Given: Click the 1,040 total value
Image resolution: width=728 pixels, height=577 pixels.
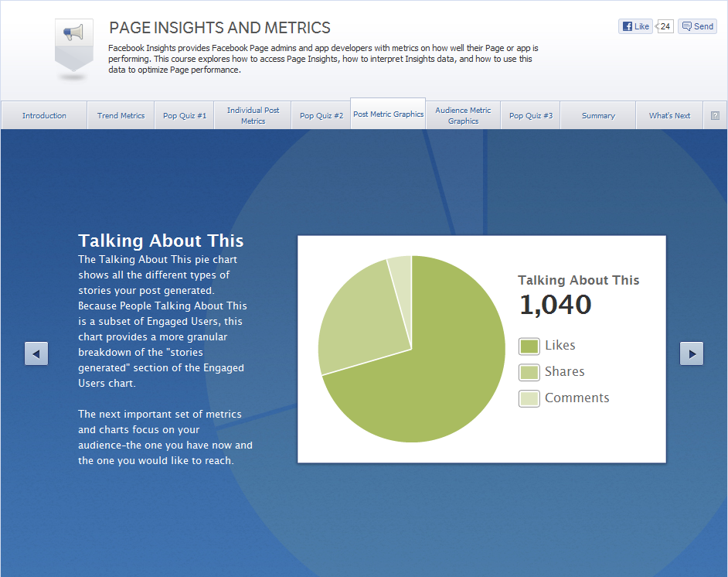Looking at the screenshot, I should tap(556, 306).
